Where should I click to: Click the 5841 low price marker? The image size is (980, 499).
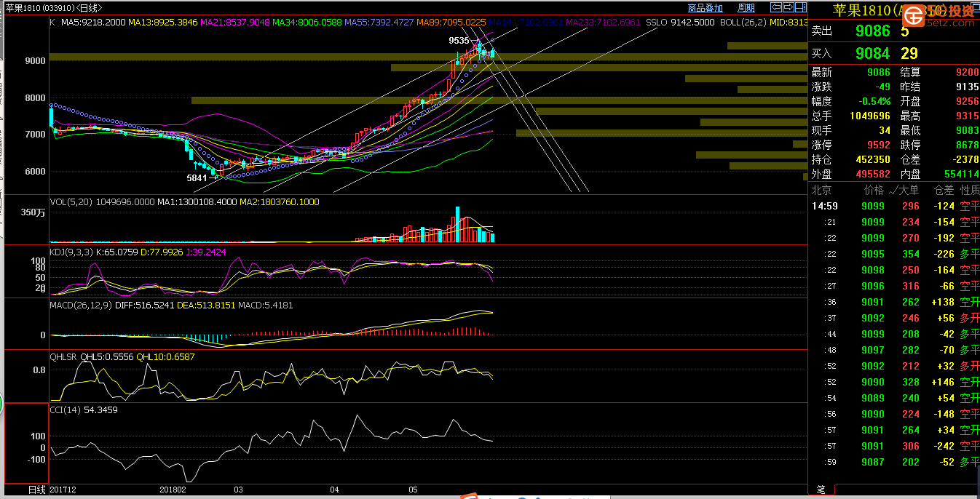click(x=197, y=177)
